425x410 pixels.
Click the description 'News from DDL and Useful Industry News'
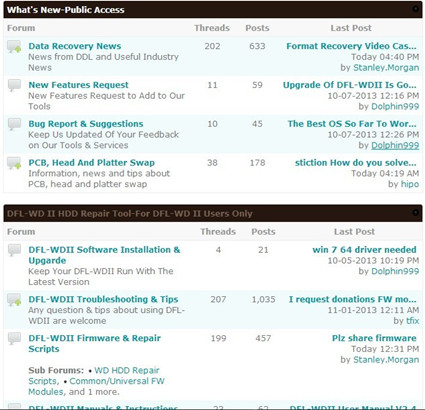click(x=103, y=62)
